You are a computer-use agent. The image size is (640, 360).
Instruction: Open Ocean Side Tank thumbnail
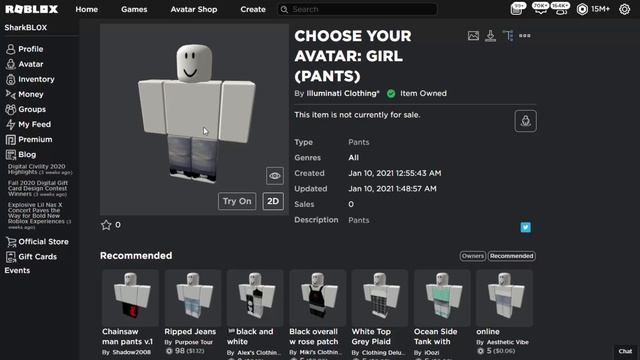click(x=442, y=298)
